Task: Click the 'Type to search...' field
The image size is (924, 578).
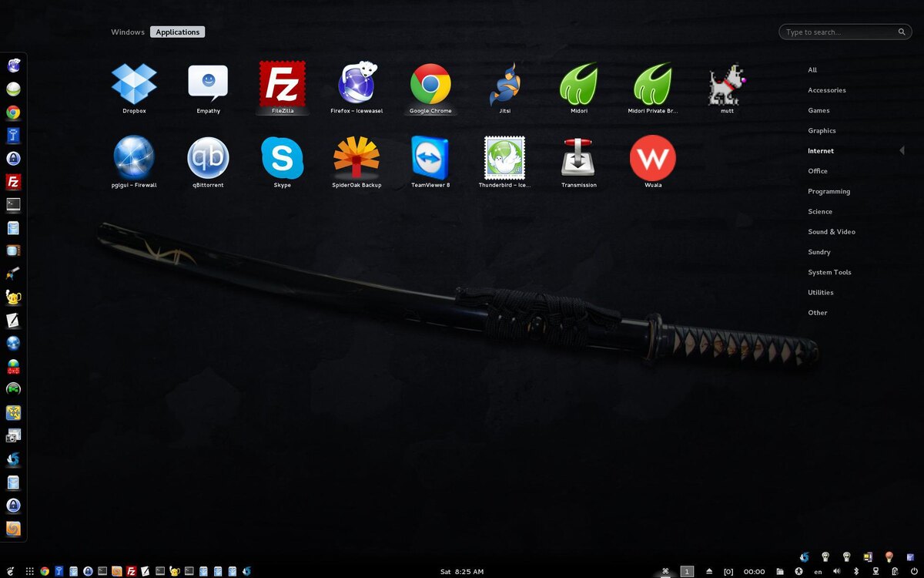Action: pyautogui.click(x=846, y=32)
